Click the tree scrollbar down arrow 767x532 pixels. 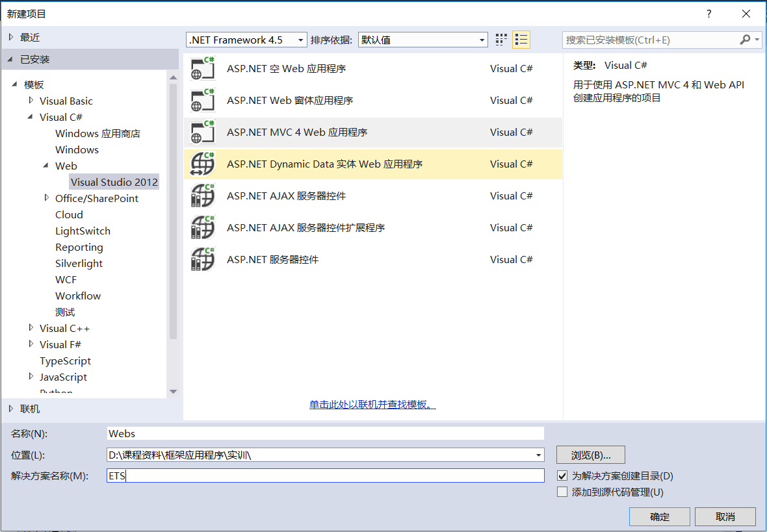tap(173, 392)
